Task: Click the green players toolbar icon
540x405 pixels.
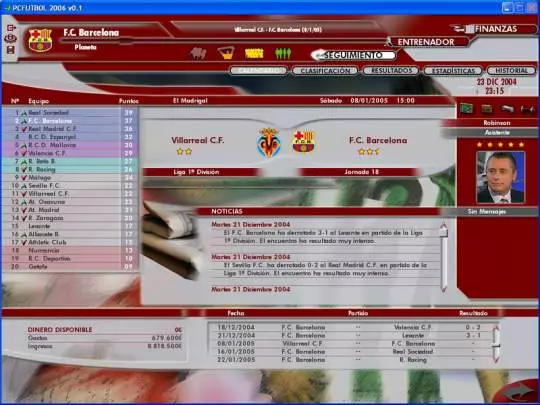Action: pos(283,53)
